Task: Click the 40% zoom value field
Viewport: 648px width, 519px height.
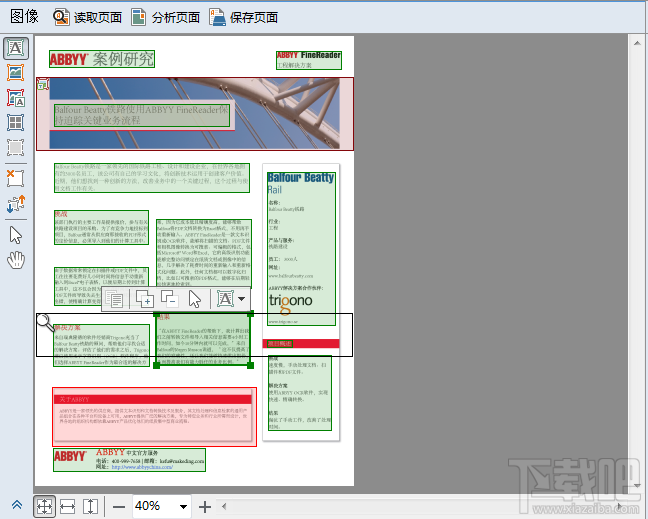Action: coord(154,506)
